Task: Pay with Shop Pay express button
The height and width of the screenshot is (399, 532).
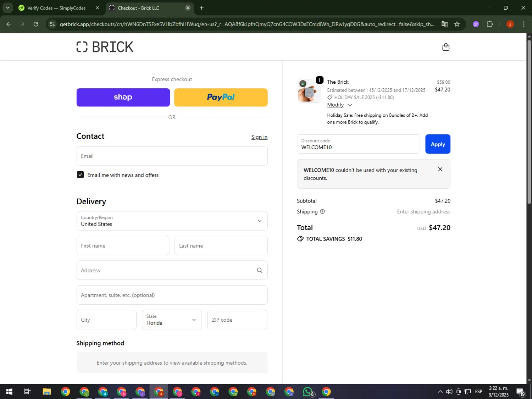Action: [123, 97]
